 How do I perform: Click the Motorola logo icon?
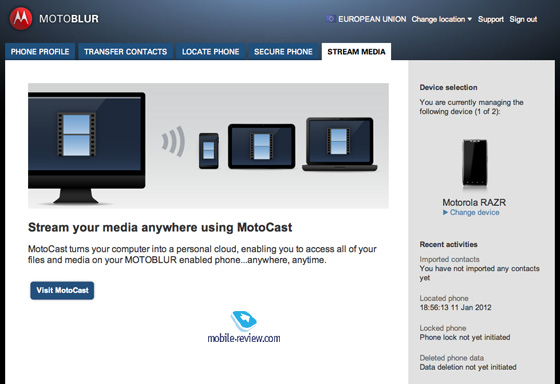point(21,19)
